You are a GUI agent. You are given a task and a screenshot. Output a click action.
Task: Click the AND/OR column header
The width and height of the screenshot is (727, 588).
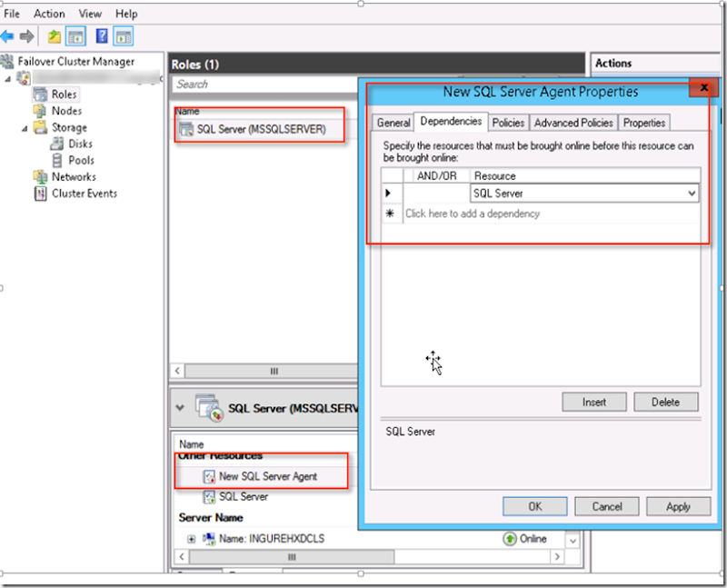[x=436, y=175]
